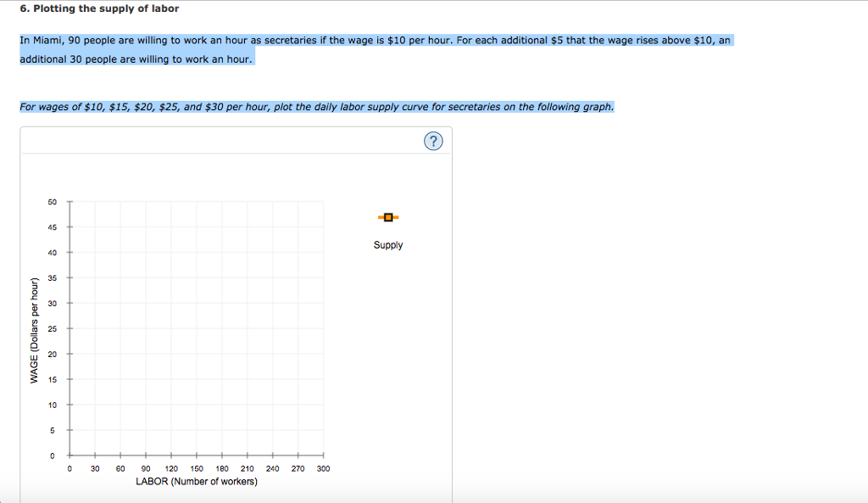The width and height of the screenshot is (868, 503).
Task: Click graph intersection at 270 workers, $45 wage
Action: pos(298,227)
